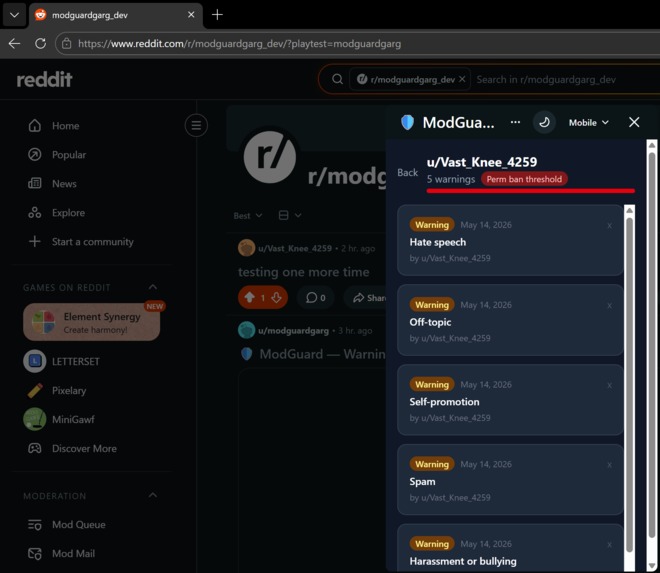Viewport: 660px width, 573px height.
Task: Open comments on 'testing one more time' post
Action: click(316, 298)
